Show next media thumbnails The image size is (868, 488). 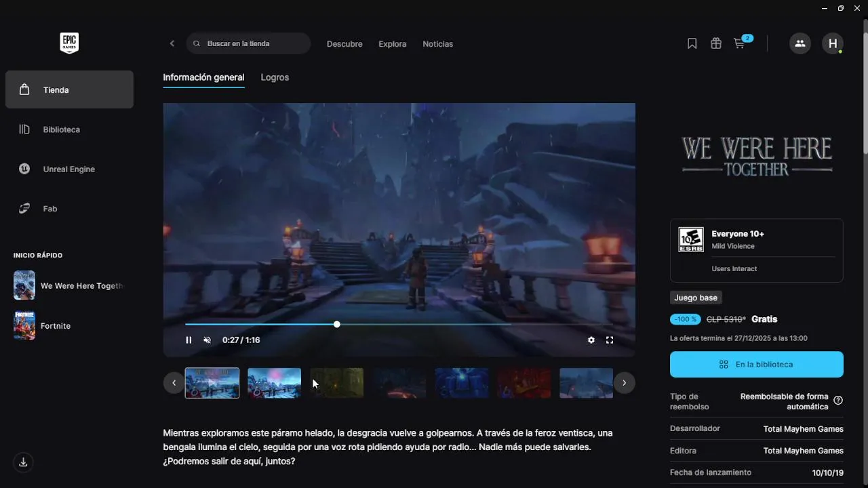pos(624,383)
